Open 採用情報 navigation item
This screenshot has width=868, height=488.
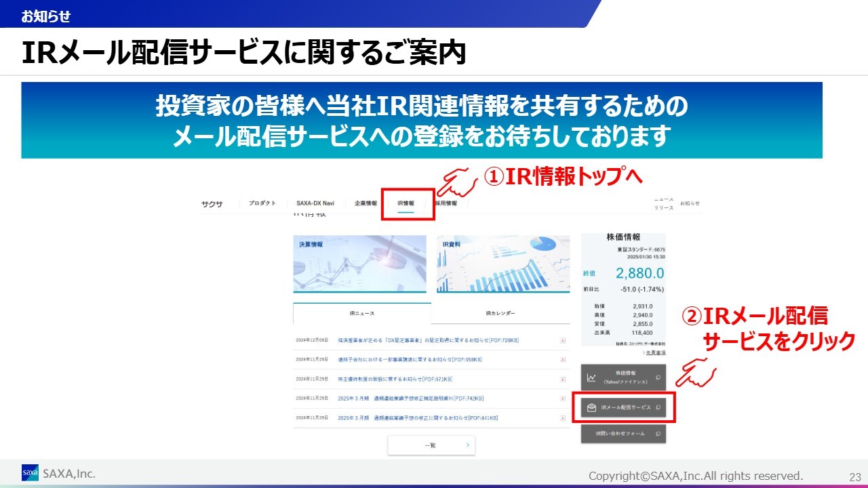coord(446,203)
